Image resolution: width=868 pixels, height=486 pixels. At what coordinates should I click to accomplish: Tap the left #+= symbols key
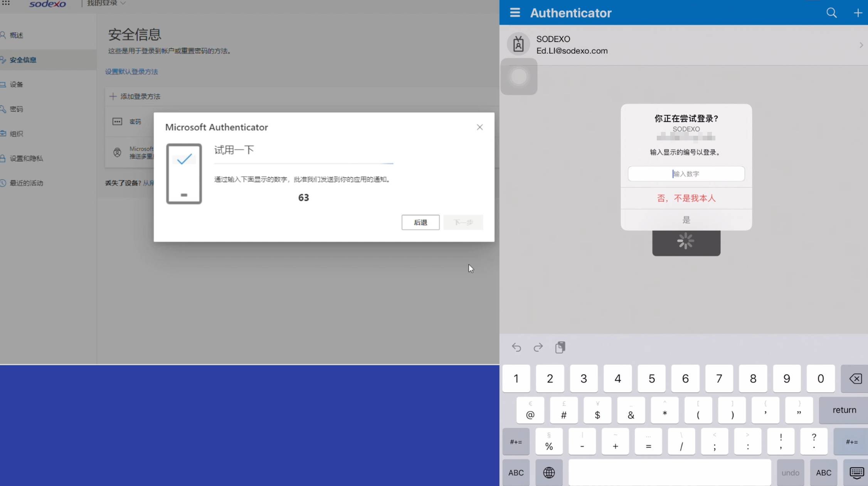pos(516,442)
